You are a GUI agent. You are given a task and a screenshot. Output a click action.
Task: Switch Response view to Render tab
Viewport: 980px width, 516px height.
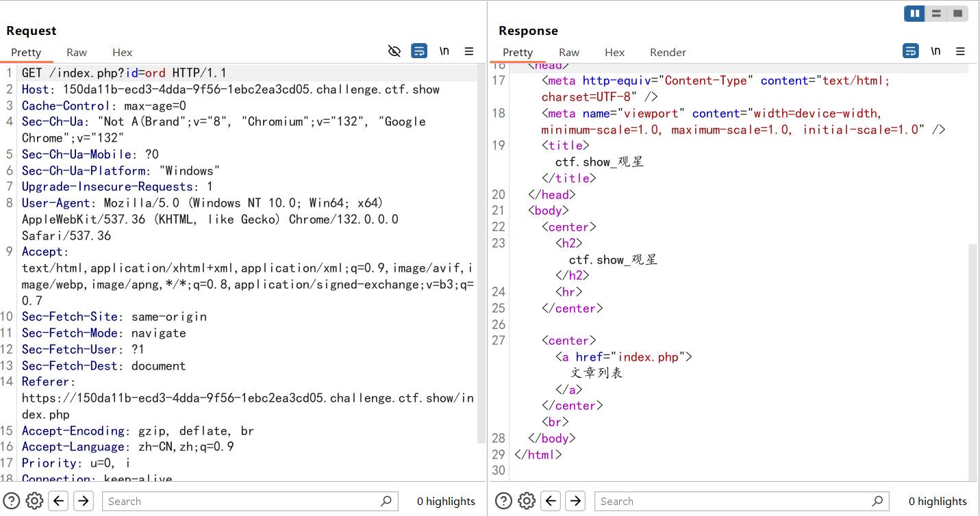(x=668, y=53)
